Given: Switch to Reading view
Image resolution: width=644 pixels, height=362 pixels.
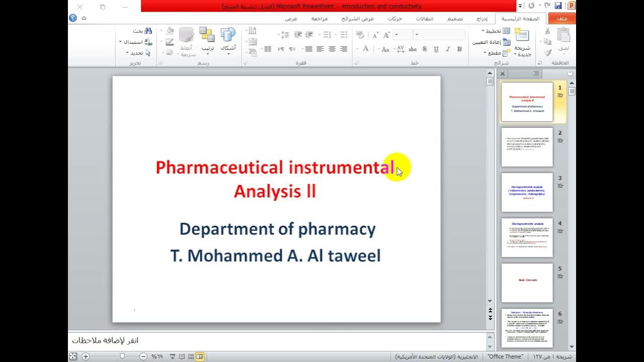Looking at the screenshot, I should coord(182,356).
